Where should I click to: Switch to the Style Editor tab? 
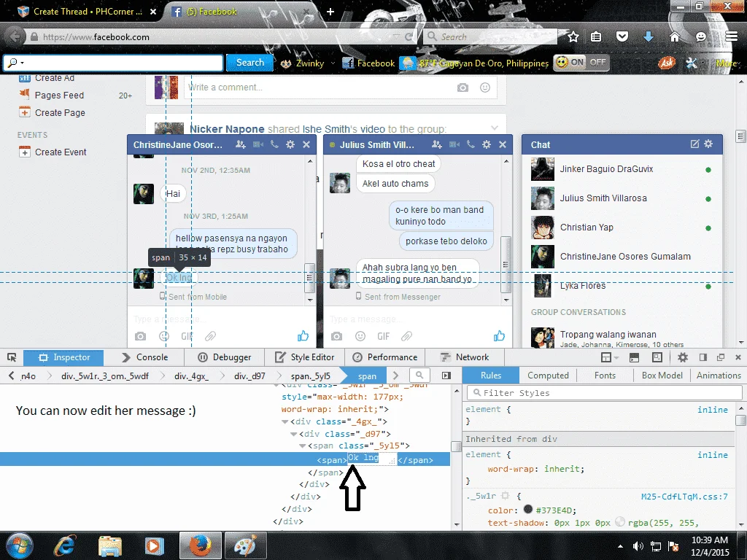pos(305,357)
